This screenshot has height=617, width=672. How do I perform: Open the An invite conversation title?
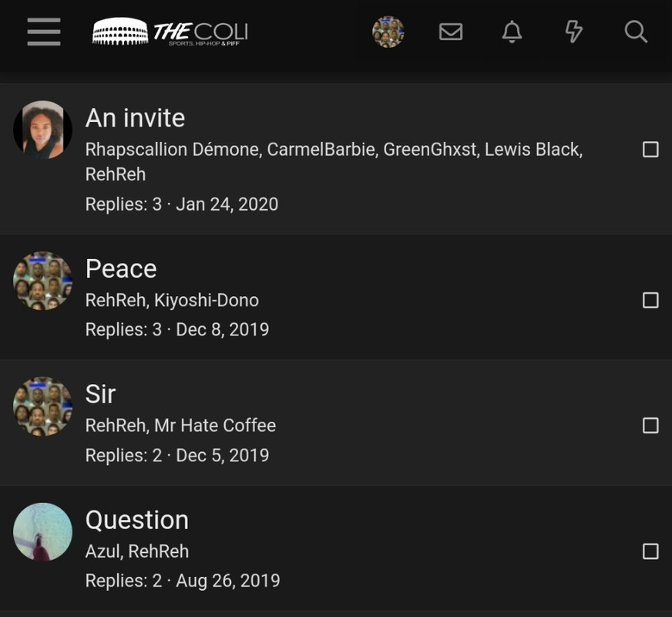(x=135, y=118)
